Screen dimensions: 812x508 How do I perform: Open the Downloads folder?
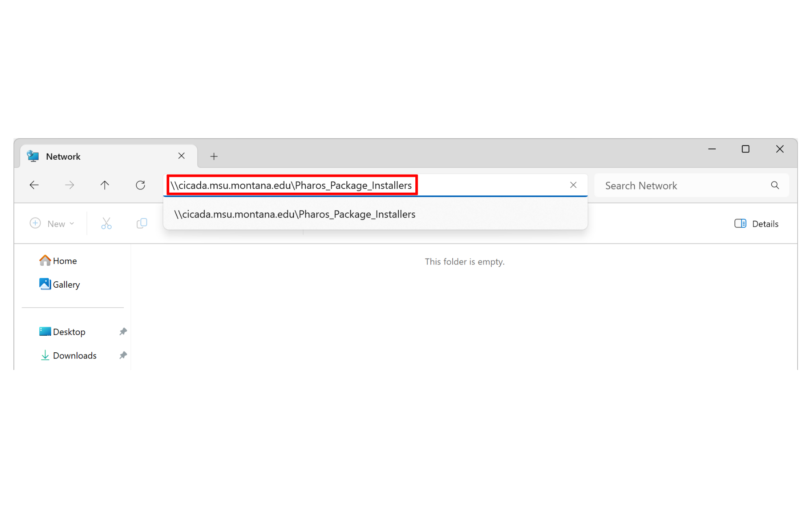[75, 356]
